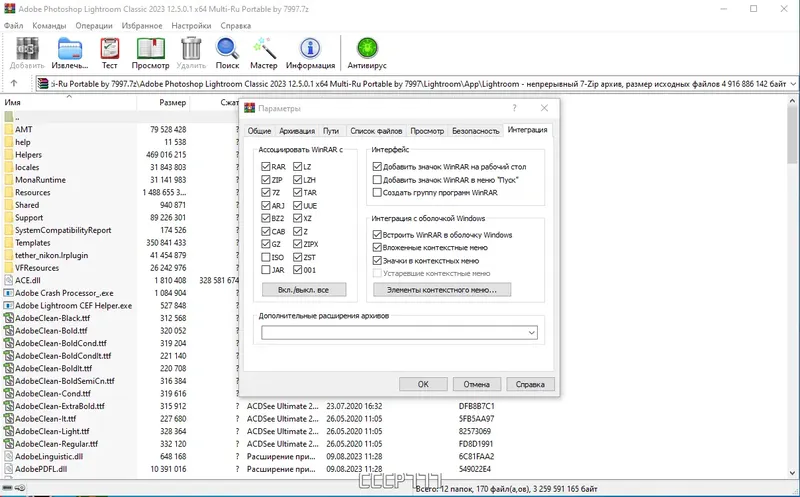Toggle Встроить WinRAR в оболочку Windows

[x=377, y=235]
